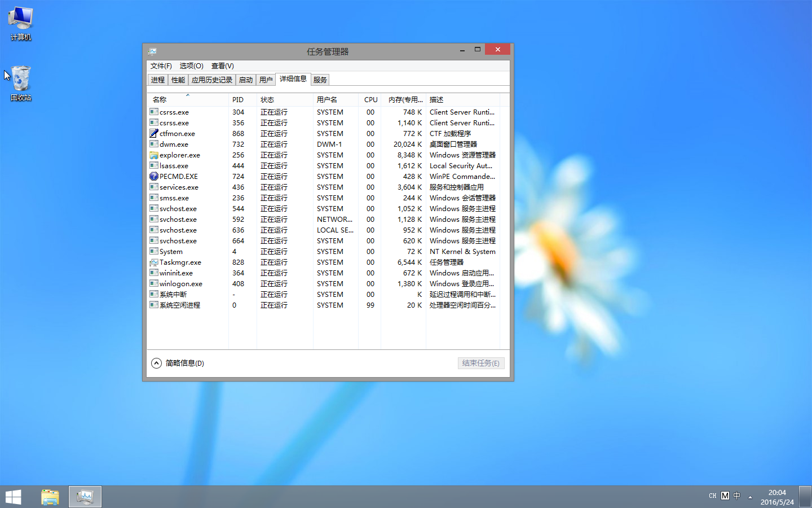Image resolution: width=812 pixels, height=508 pixels.
Task: Click the 系统中断 process icon
Action: click(x=153, y=294)
